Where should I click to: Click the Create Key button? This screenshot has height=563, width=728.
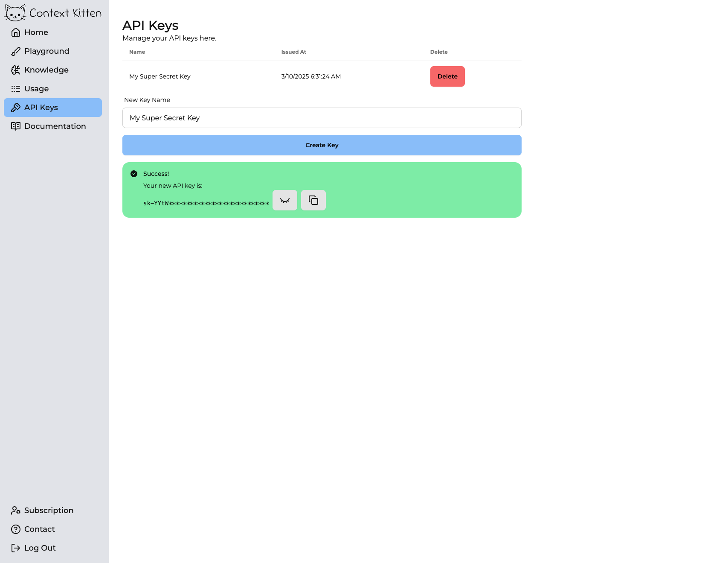tap(322, 145)
